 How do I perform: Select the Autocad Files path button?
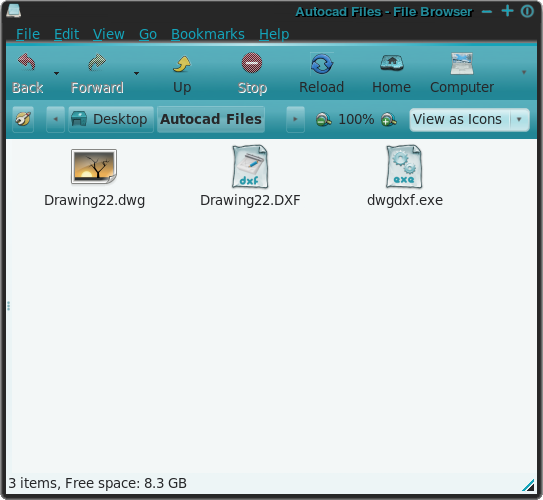211,119
